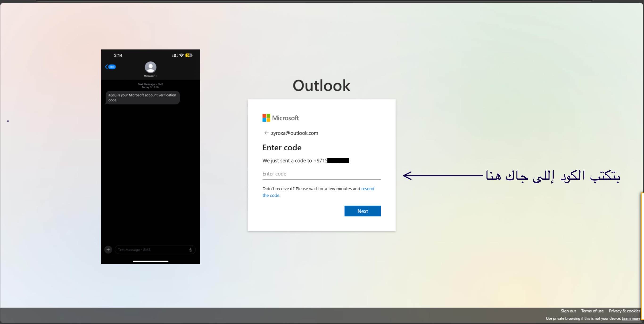
Task: Tap the microphone icon in message field
Action: [x=190, y=249]
